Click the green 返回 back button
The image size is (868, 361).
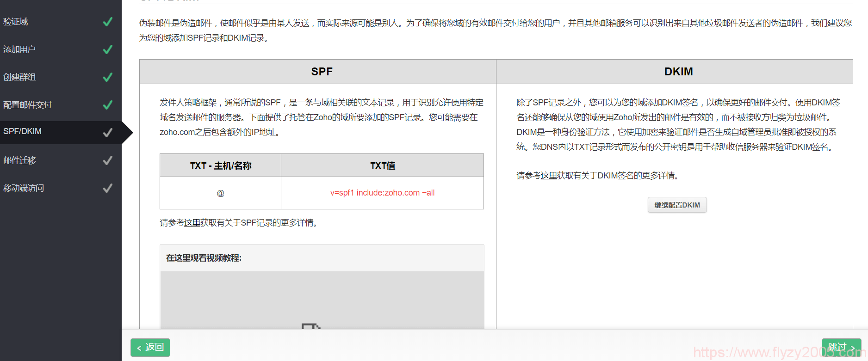(x=150, y=348)
